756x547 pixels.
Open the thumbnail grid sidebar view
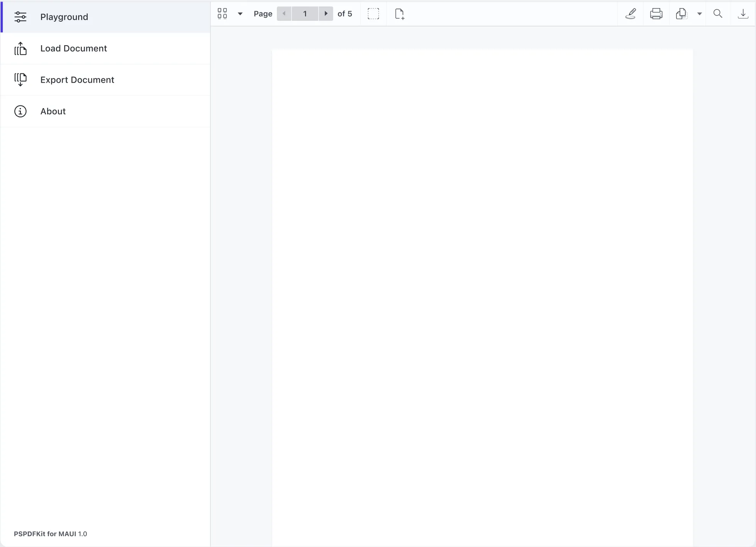coord(222,14)
